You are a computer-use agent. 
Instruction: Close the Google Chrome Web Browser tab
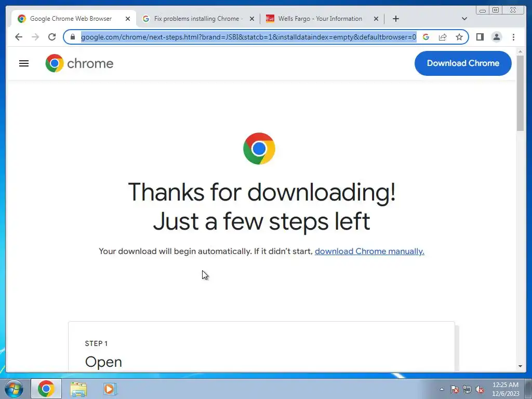tap(128, 19)
